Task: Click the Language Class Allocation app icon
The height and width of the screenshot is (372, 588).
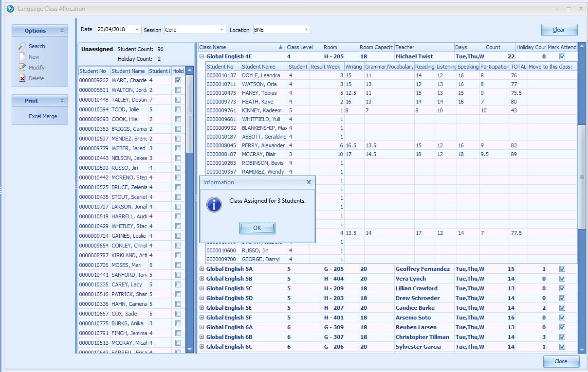Action: [x=10, y=9]
